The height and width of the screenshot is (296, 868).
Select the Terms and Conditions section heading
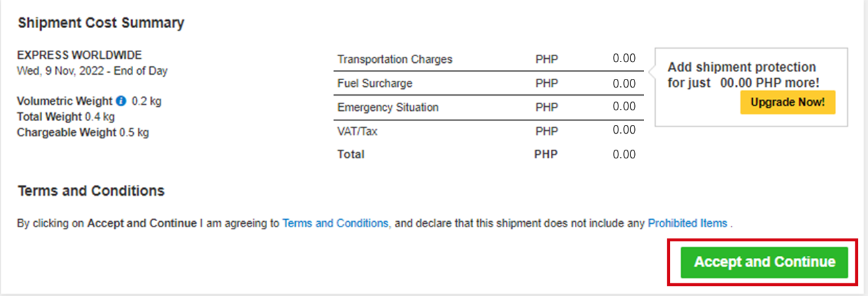pos(91,190)
